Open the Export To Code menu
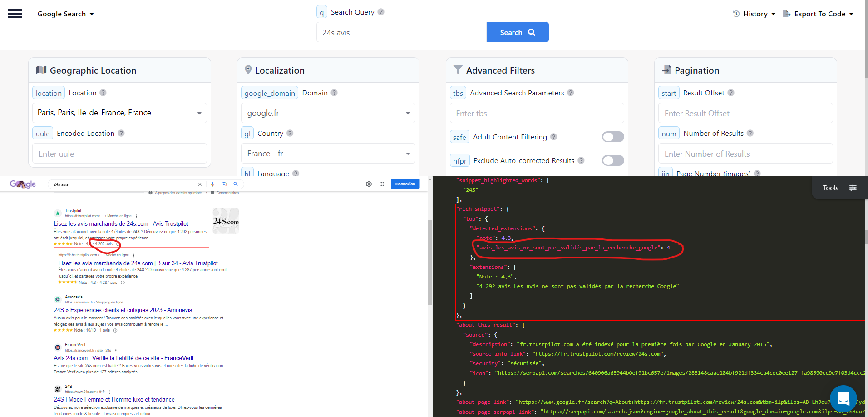 (x=818, y=14)
